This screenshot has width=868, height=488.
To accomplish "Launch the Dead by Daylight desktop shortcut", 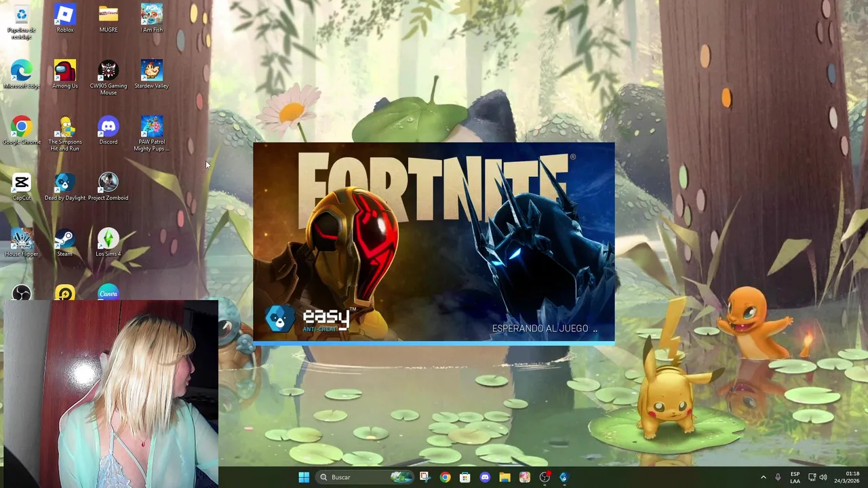I will (x=65, y=187).
